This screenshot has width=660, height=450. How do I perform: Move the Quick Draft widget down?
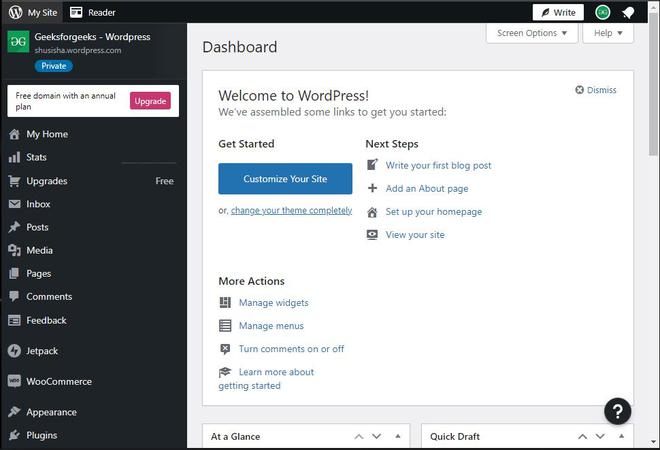(600, 437)
